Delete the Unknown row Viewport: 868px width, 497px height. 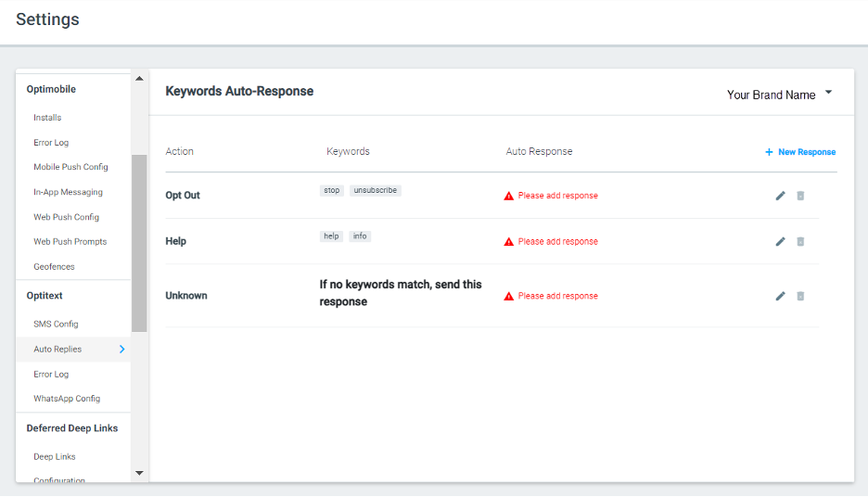(800, 296)
